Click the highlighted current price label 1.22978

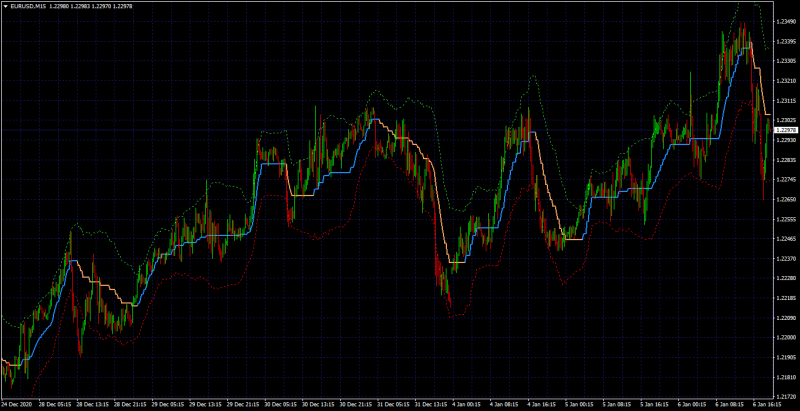click(786, 130)
